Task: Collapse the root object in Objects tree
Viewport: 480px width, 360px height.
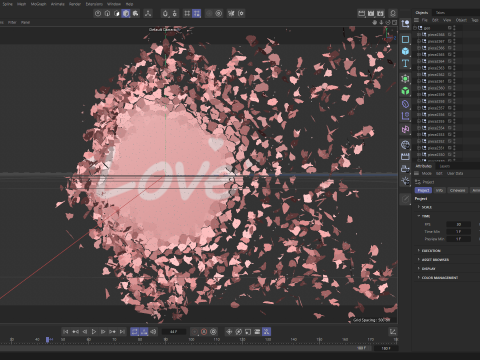Action: (x=415, y=28)
